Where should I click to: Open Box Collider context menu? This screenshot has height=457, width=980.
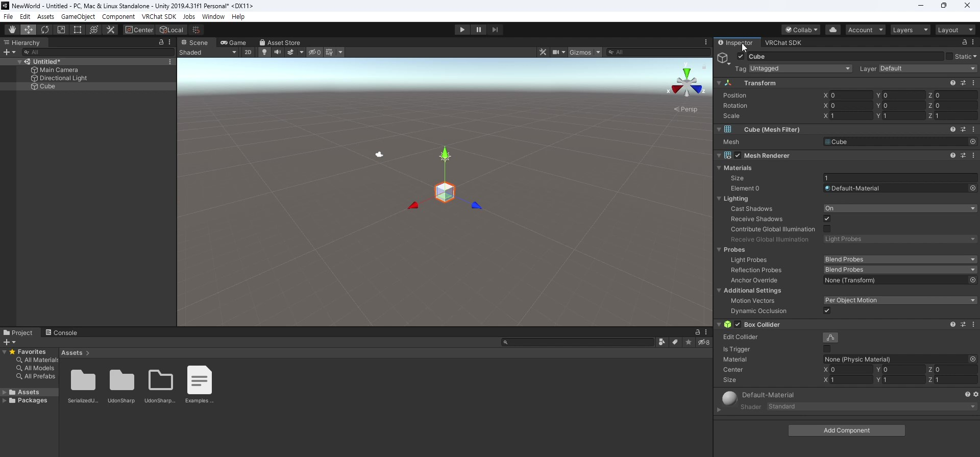[x=973, y=324]
